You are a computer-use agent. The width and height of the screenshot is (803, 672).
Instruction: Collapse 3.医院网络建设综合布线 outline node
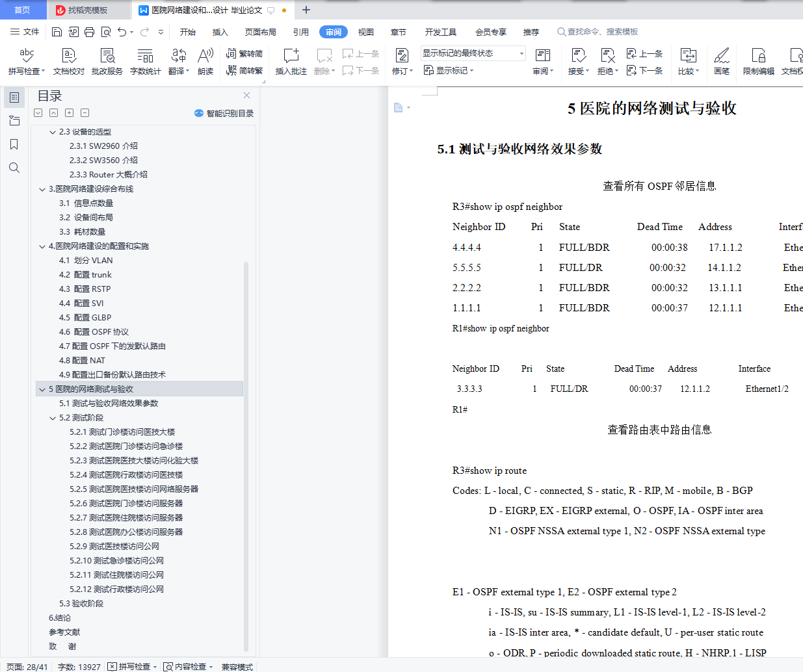tap(42, 189)
